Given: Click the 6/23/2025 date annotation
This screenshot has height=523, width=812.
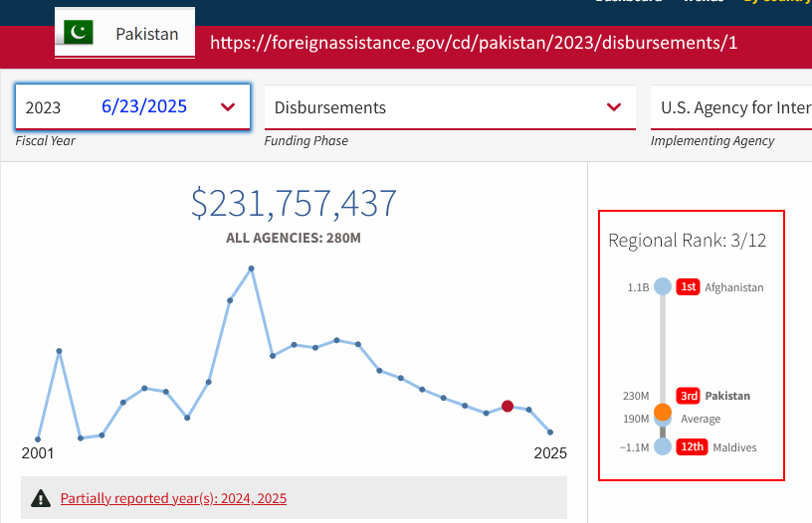Looking at the screenshot, I should [144, 106].
